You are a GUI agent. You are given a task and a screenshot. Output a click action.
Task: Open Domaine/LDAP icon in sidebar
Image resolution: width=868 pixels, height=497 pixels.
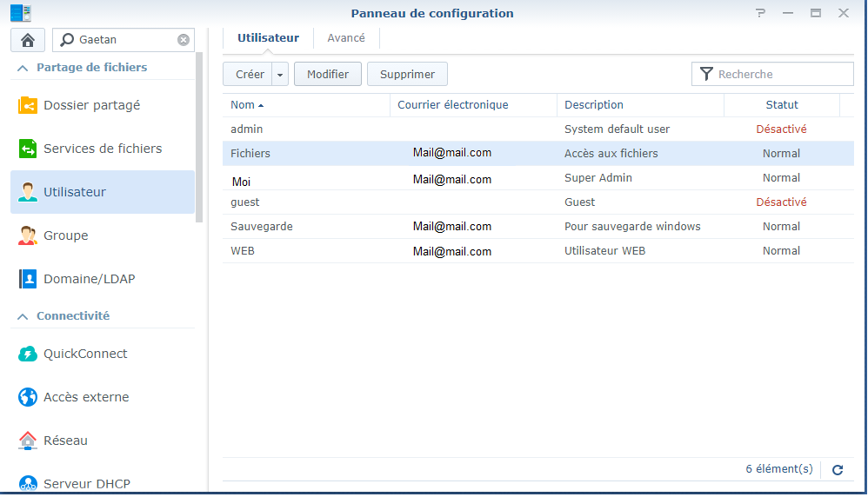point(28,279)
